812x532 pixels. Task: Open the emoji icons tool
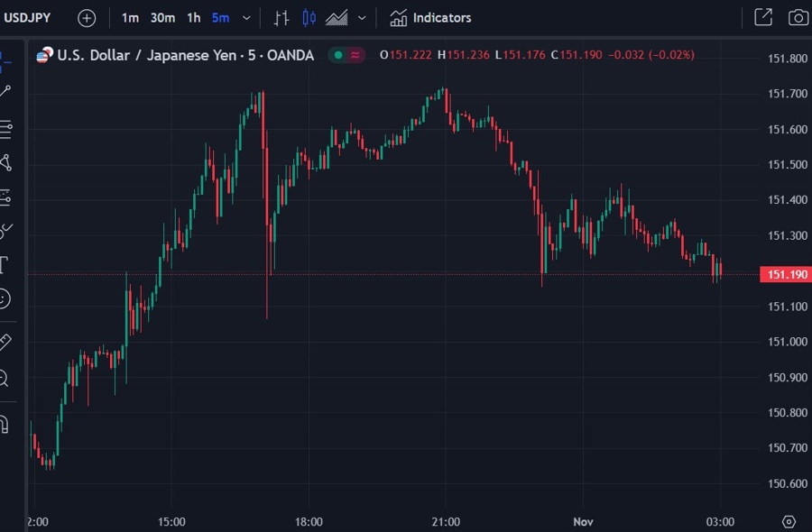[x=5, y=298]
